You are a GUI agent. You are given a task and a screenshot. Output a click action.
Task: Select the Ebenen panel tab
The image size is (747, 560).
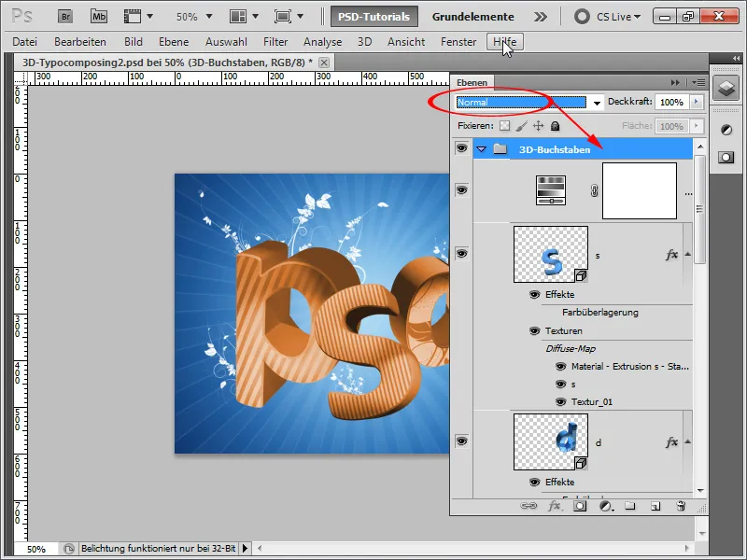point(472,82)
